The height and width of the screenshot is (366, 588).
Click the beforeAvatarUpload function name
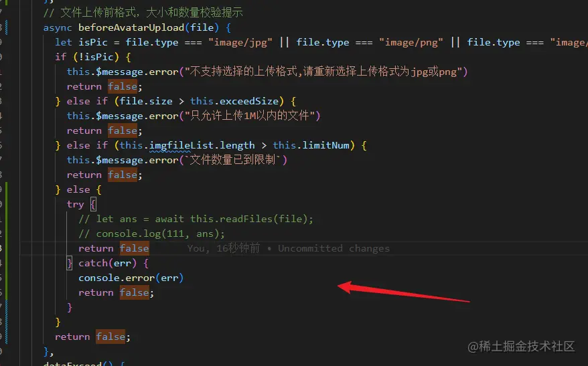131,27
